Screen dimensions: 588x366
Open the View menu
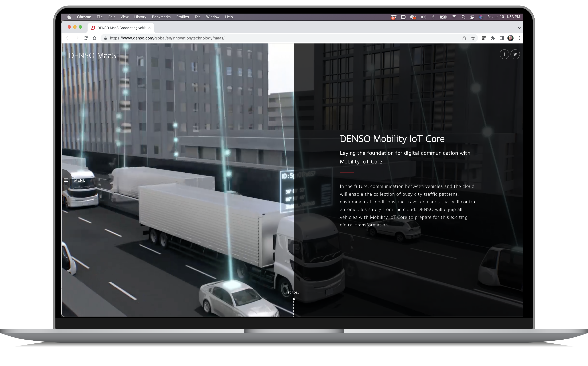pos(125,17)
